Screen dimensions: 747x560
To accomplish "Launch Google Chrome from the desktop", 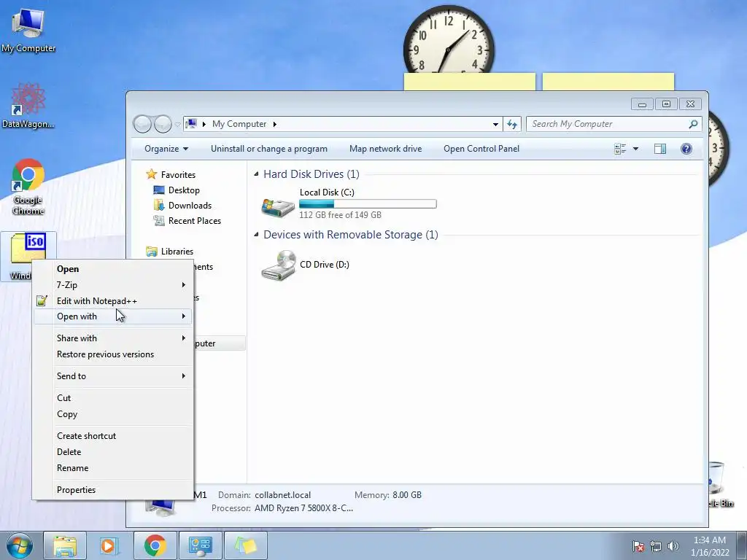I will [28, 187].
